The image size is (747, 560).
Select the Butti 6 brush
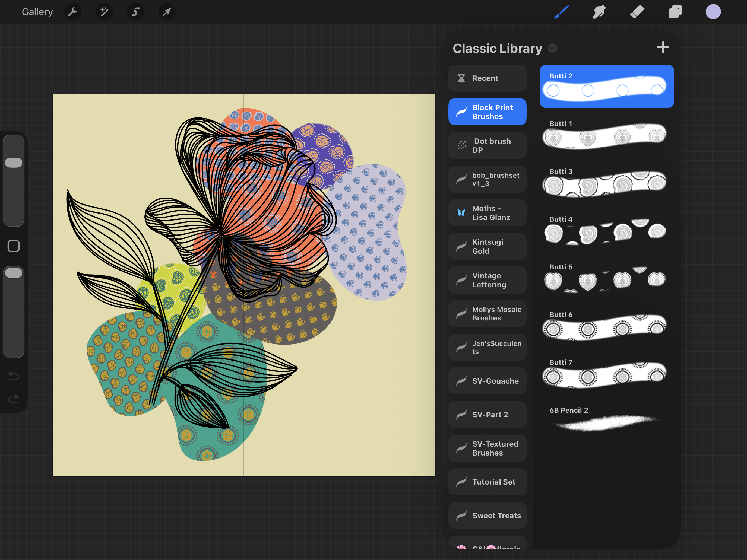click(606, 325)
